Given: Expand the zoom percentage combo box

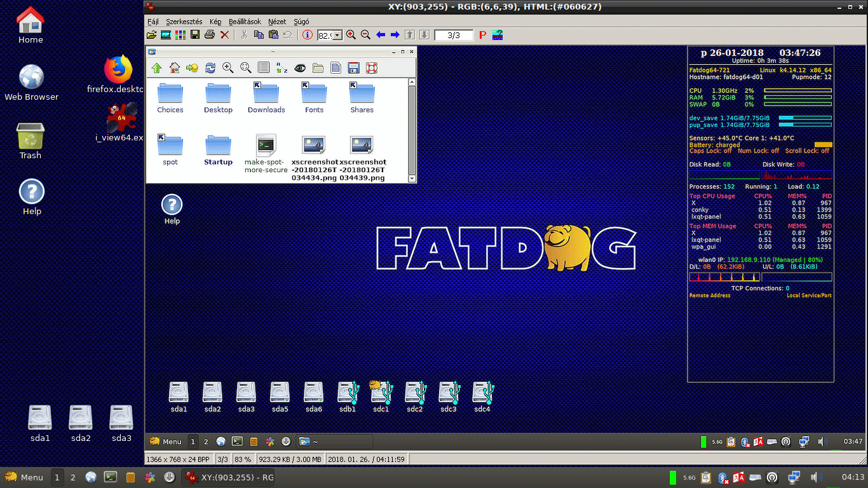Looking at the screenshot, I should click(x=338, y=36).
